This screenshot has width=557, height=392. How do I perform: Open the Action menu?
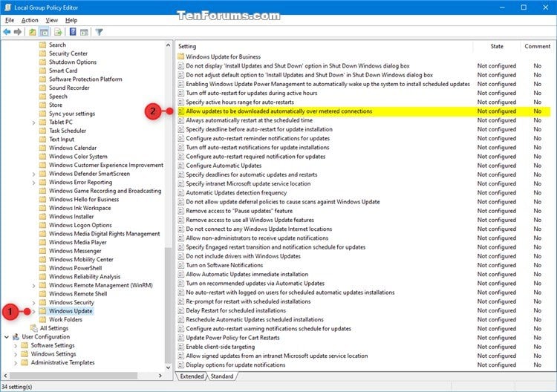(30, 20)
